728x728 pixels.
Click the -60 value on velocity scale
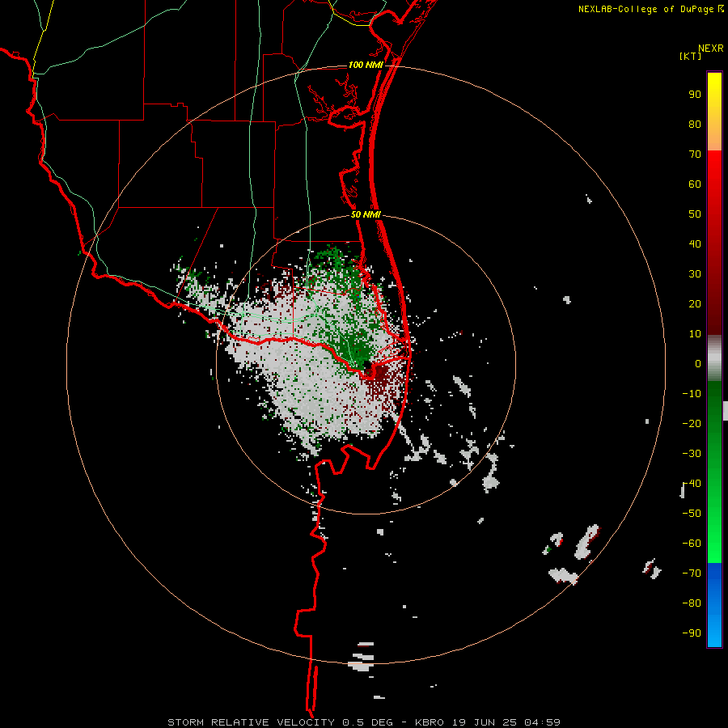tap(692, 544)
